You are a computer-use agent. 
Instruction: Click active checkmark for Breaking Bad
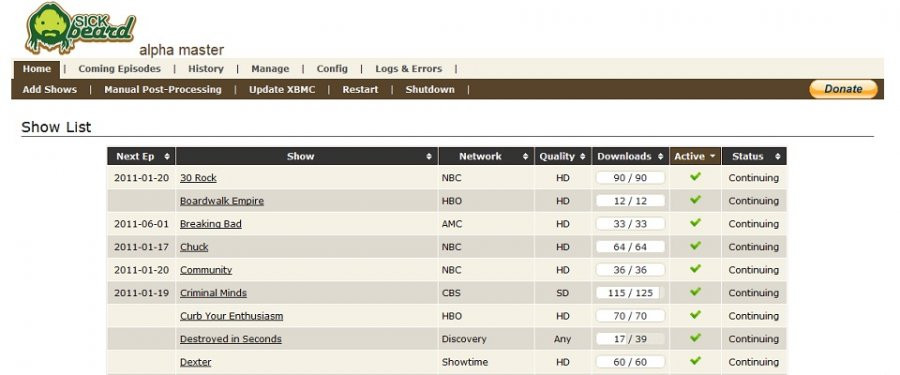pyautogui.click(x=695, y=222)
